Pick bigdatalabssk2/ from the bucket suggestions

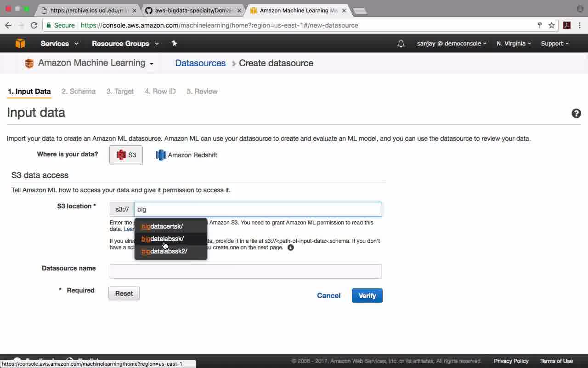tap(171, 251)
